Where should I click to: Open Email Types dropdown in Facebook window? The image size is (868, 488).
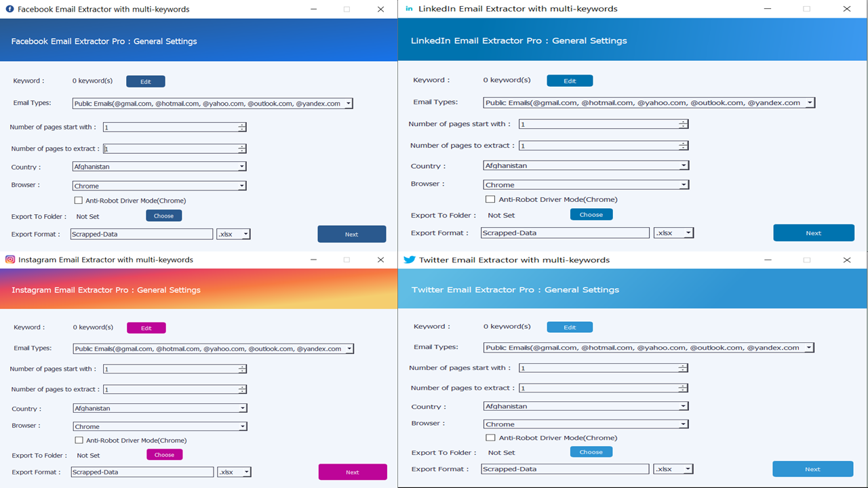click(x=212, y=104)
